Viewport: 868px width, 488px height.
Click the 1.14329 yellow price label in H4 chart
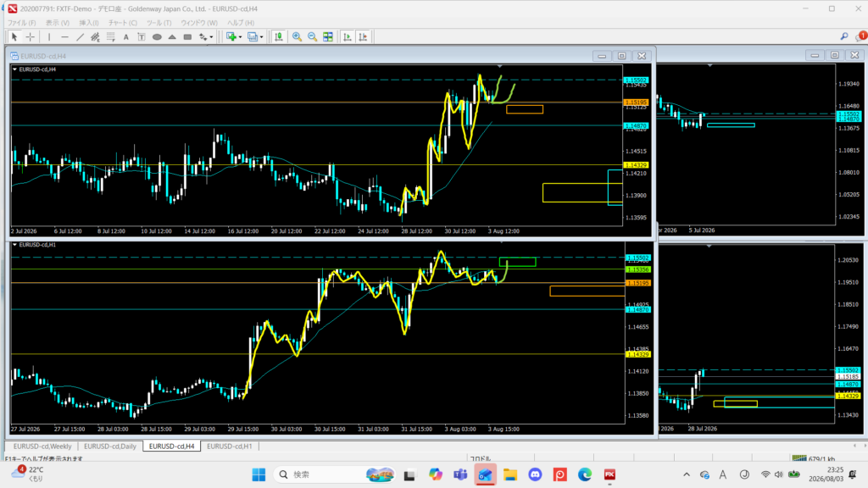point(636,165)
